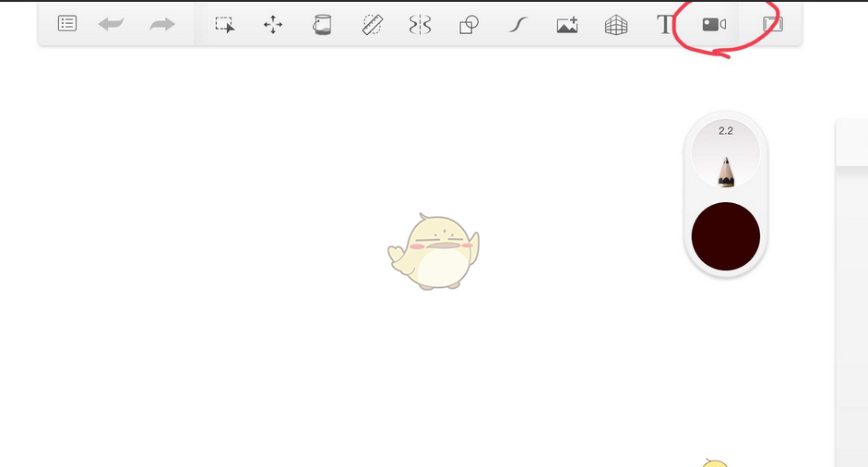
Task: Activate the move transform tool
Action: (x=273, y=24)
